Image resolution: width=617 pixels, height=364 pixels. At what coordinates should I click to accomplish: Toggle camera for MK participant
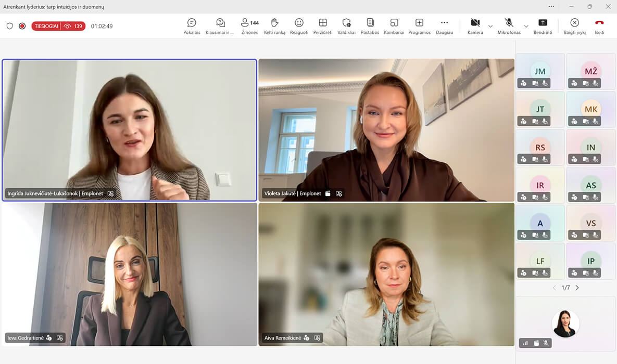[586, 122]
